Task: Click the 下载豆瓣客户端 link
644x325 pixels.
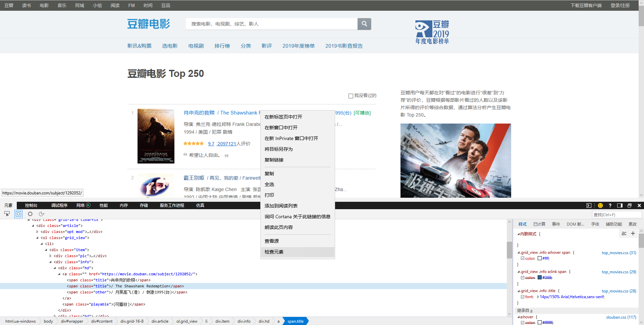Action: click(586, 5)
